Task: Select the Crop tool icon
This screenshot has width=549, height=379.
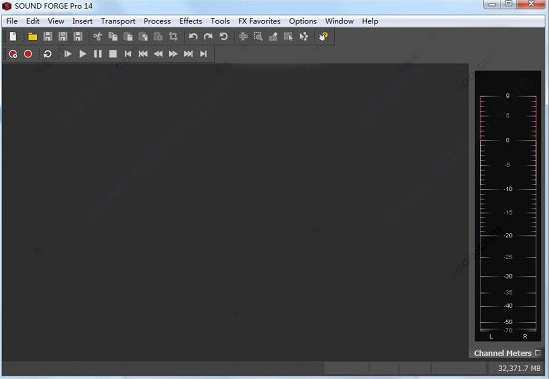Action: point(173,36)
